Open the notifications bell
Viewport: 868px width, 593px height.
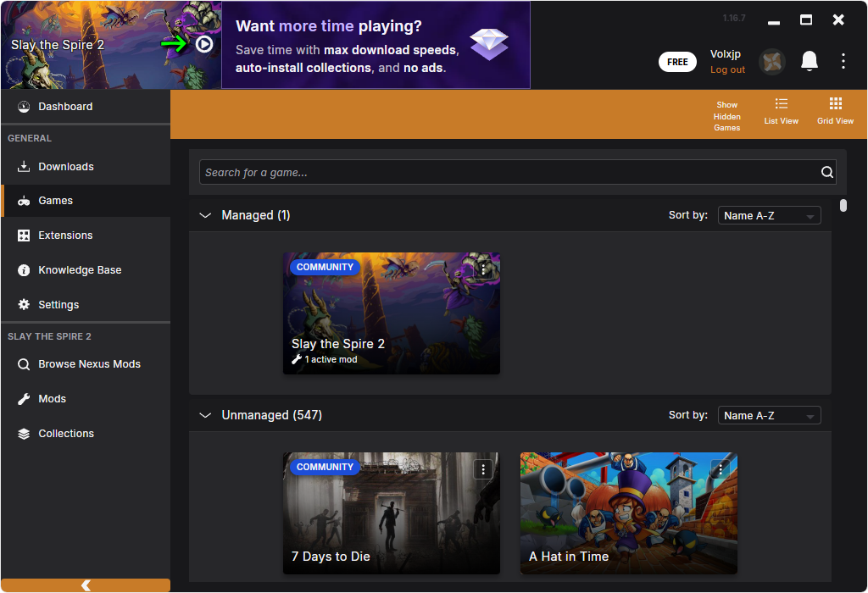(x=810, y=61)
